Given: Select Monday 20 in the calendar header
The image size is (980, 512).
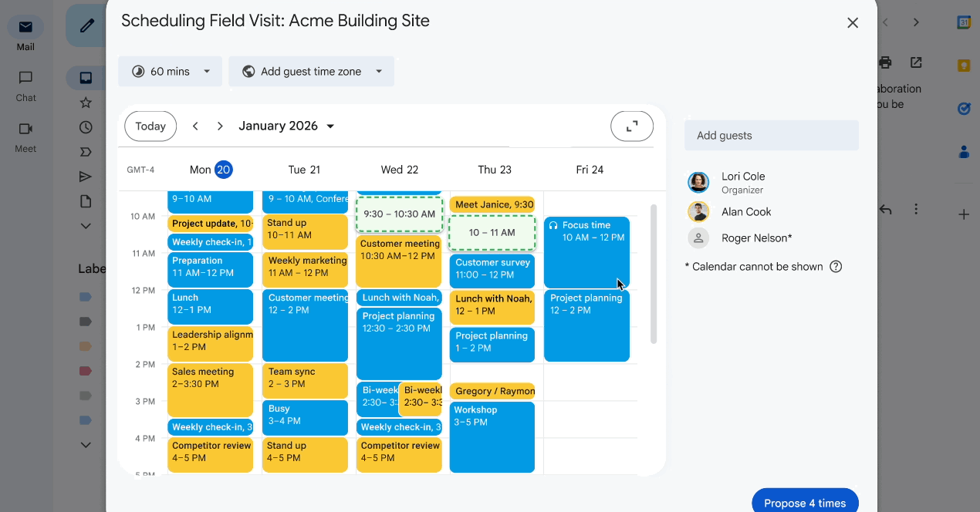Looking at the screenshot, I should click(223, 170).
